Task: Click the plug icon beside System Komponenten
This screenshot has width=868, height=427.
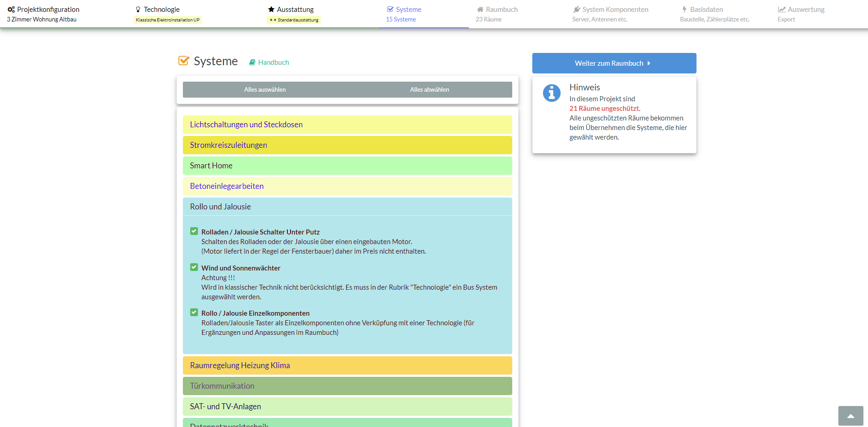Action: (x=577, y=10)
